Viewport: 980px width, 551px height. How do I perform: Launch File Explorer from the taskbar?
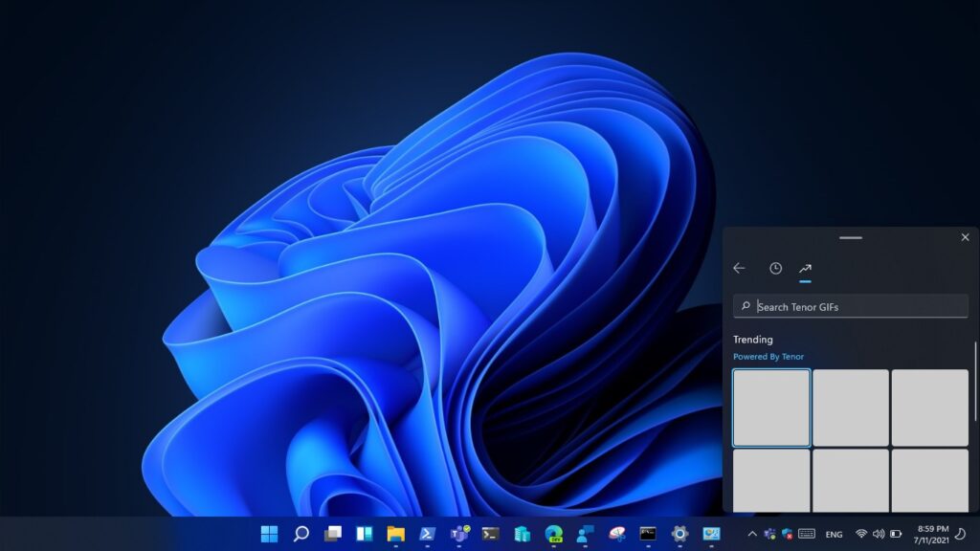tap(395, 534)
